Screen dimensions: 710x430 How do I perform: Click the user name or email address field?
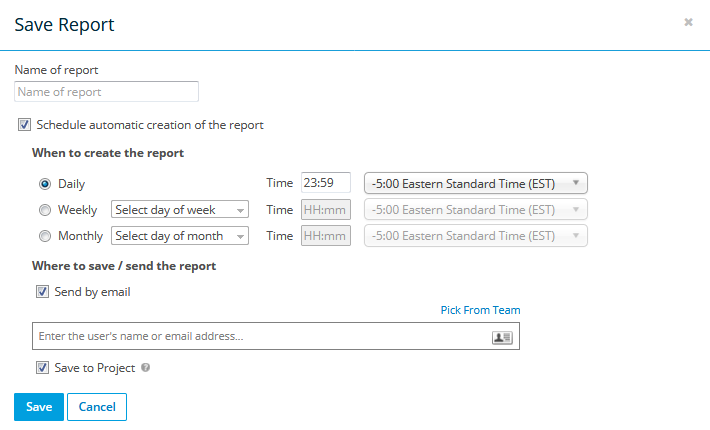point(260,337)
